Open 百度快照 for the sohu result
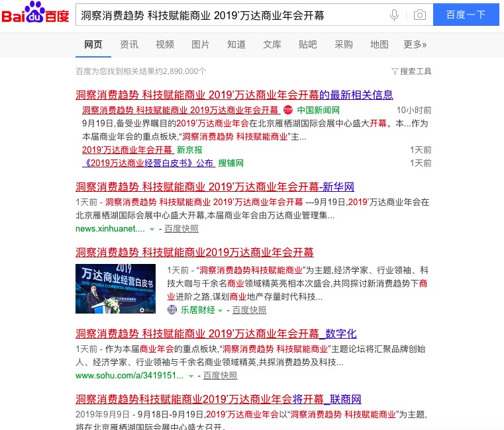The height and width of the screenshot is (430, 504). tap(220, 375)
